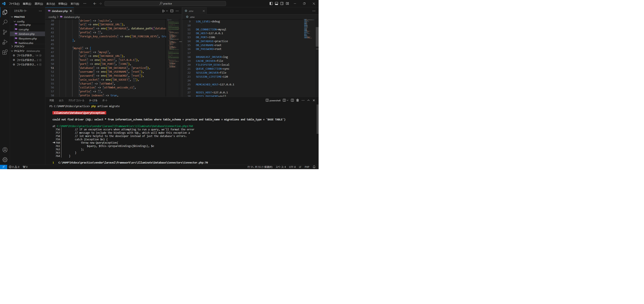The height and width of the screenshot is (304, 644).
Task: Open more actions for database.php editor
Action: point(177,11)
